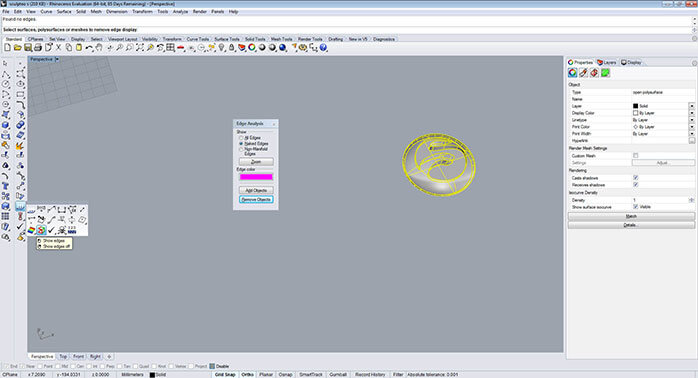Image resolution: width=698 pixels, height=378 pixels.
Task: Open the Display Color dropdown
Action: point(691,113)
